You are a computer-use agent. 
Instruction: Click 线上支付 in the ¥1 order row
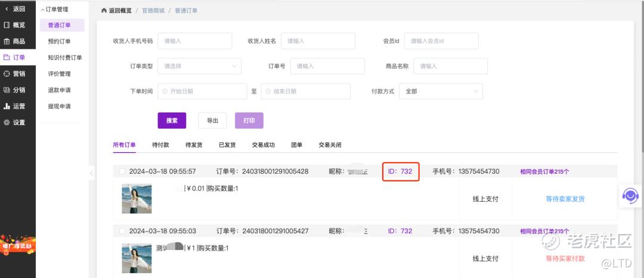click(x=485, y=259)
